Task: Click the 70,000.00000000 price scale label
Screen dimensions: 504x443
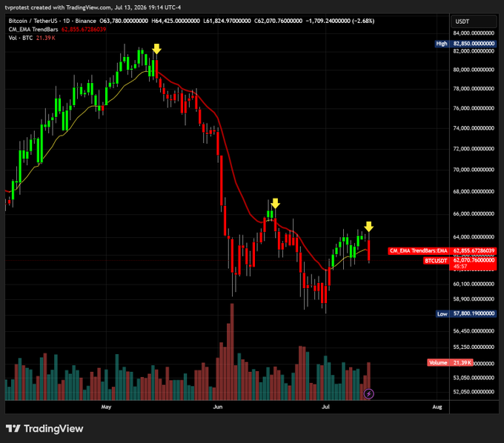Action: (474, 170)
